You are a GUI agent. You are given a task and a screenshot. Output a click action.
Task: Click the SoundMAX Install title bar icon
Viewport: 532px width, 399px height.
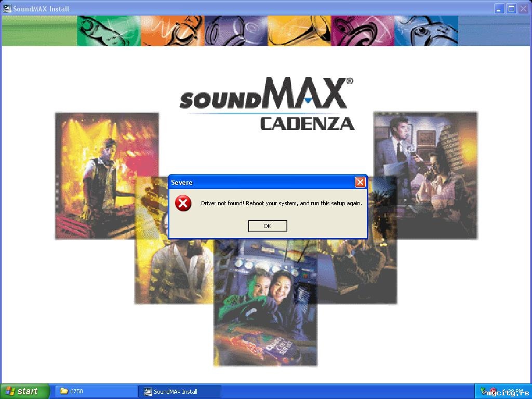coord(7,8)
